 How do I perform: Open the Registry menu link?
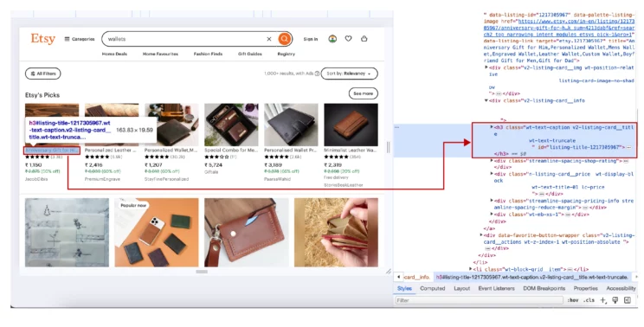coord(287,54)
